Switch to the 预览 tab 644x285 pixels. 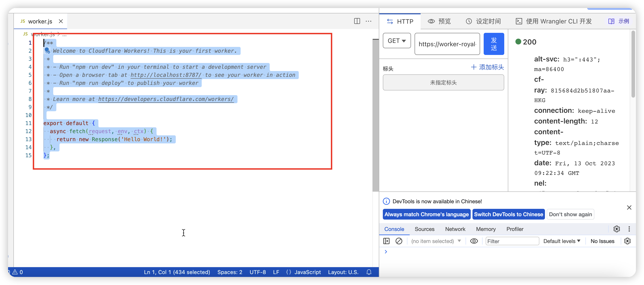439,21
